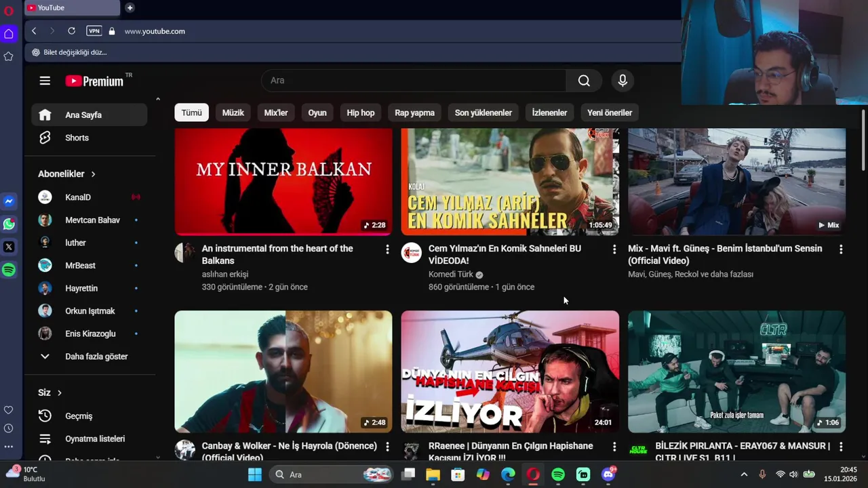
Task: Show hidden system tray icons chevron
Action: 744,474
